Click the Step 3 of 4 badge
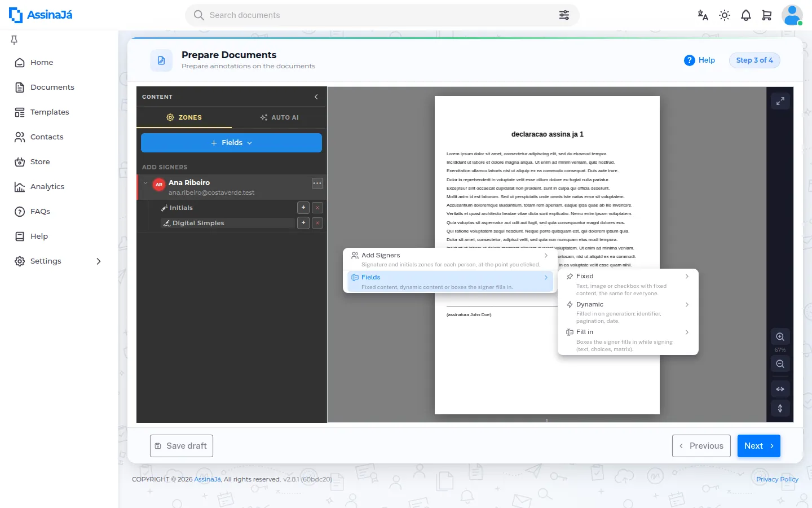The width and height of the screenshot is (812, 508). coord(754,60)
